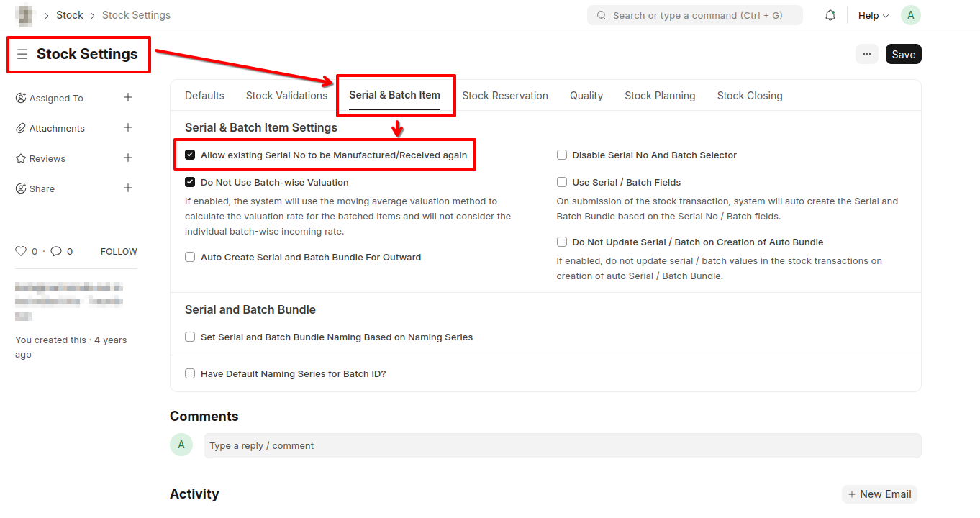Image resolution: width=980 pixels, height=518 pixels.
Task: Check Use Serial / Batch Fields
Action: click(x=562, y=183)
